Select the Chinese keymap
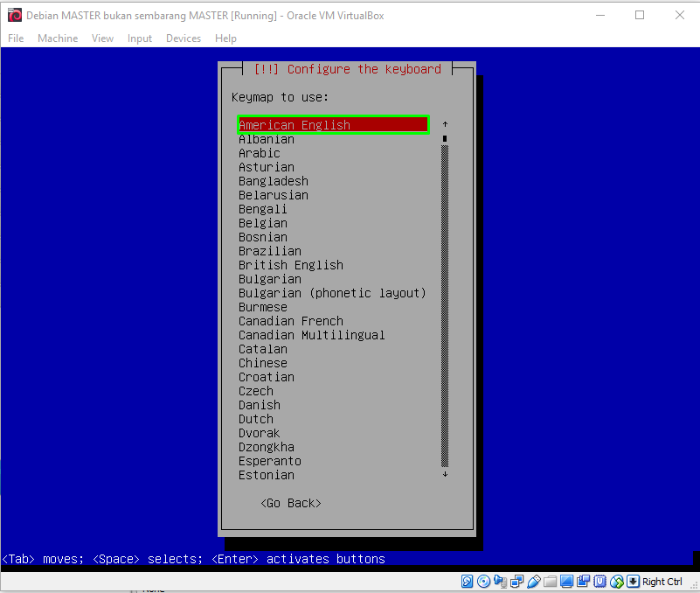Screen dimensions: 700x593 click(x=263, y=363)
